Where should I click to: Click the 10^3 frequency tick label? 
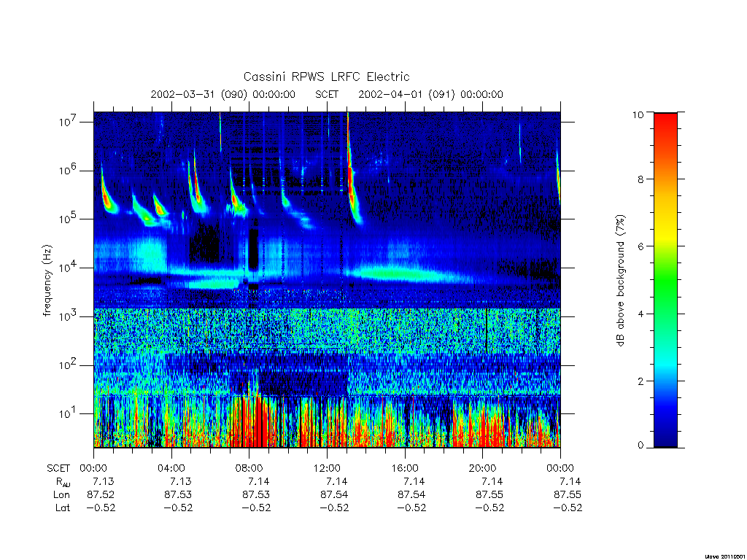coord(69,316)
